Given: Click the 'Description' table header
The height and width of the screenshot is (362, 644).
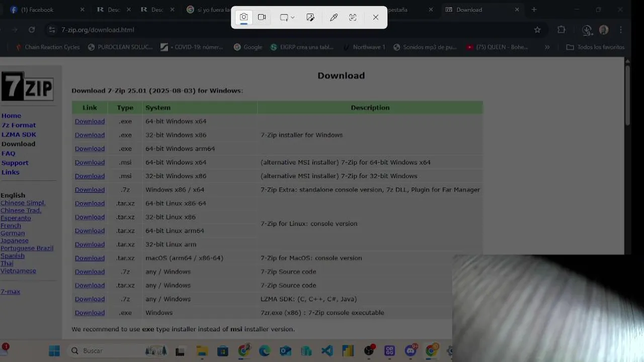Looking at the screenshot, I should pyautogui.click(x=370, y=108).
